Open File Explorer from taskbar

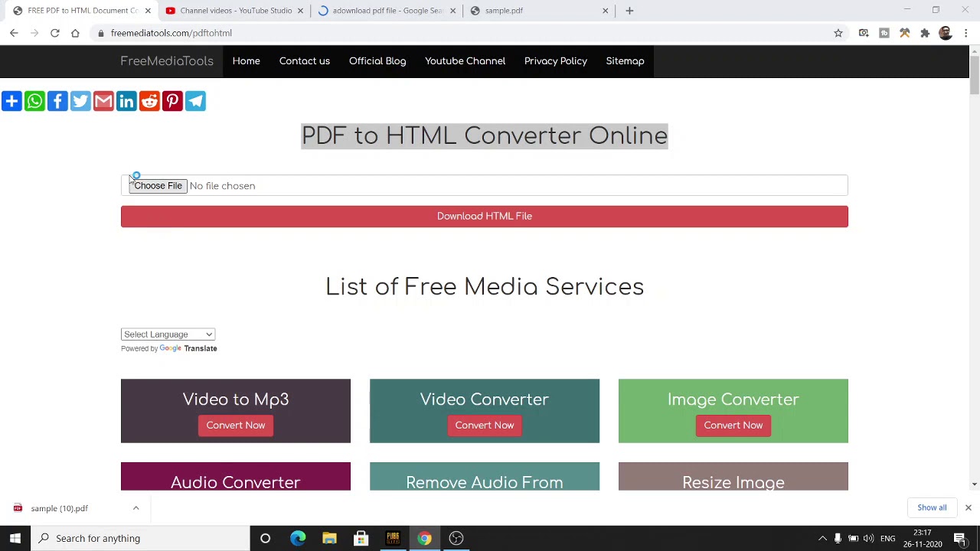coord(329,538)
